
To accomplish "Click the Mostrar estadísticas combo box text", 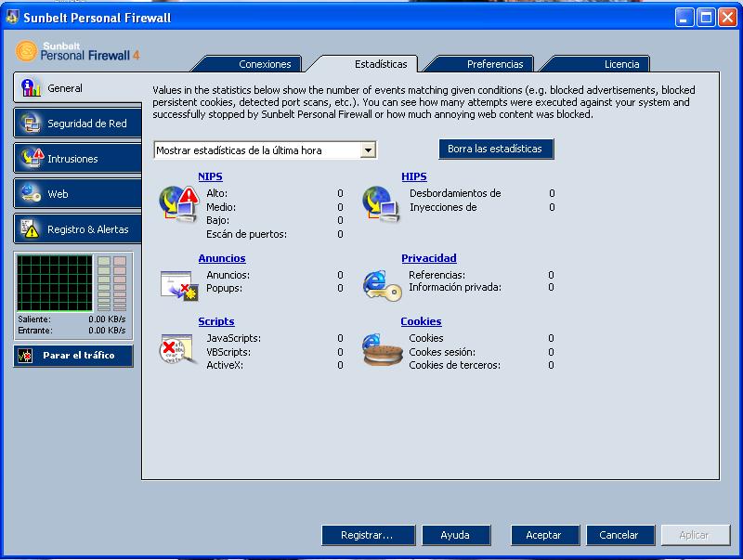I will (239, 150).
